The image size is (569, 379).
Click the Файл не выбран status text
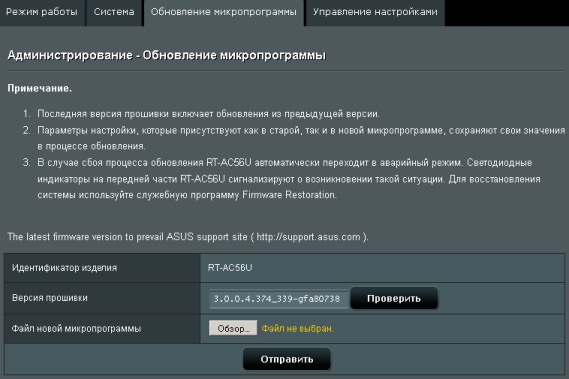point(297,329)
